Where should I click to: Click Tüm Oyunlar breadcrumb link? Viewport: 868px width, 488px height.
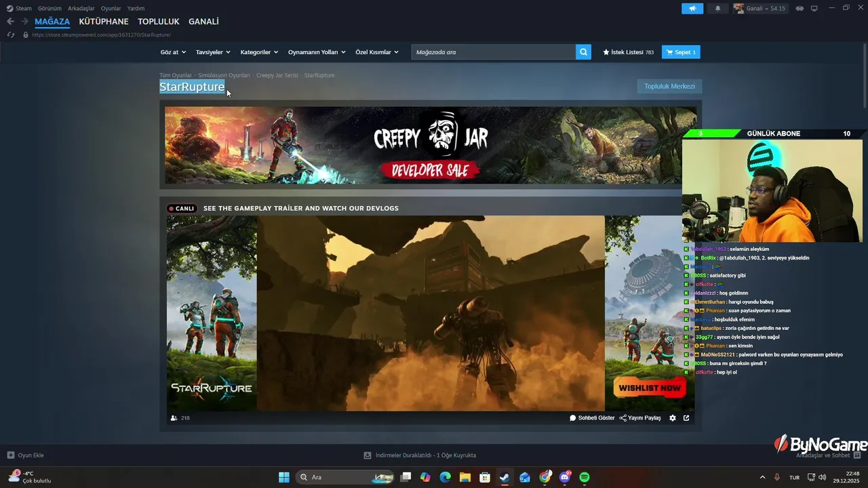click(176, 75)
